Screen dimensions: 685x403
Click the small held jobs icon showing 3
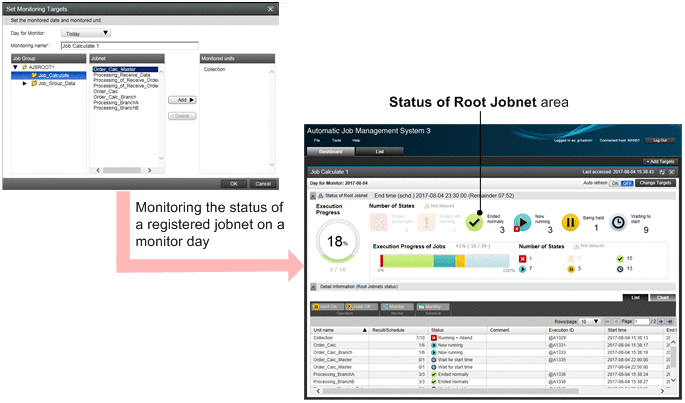pos(571,269)
